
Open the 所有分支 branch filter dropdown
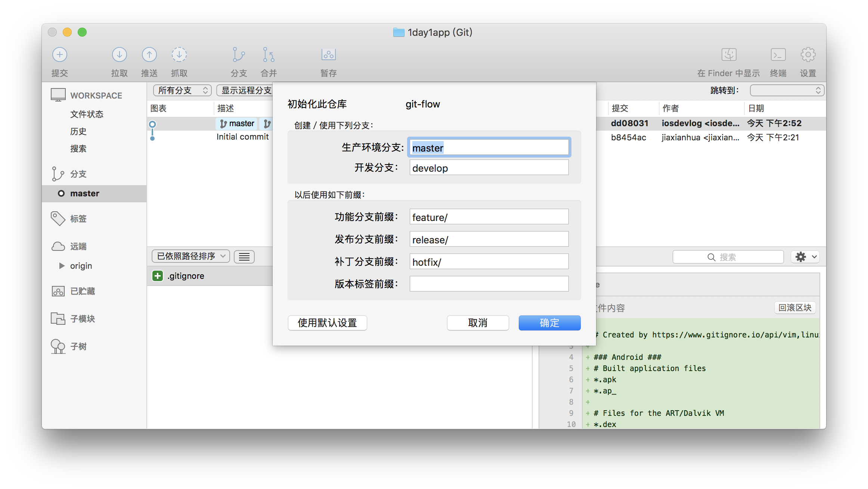(x=182, y=90)
